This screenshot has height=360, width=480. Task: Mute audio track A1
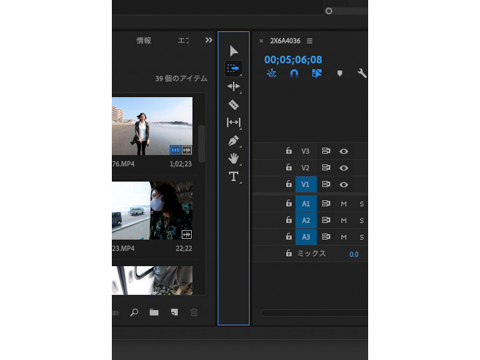[344, 204]
